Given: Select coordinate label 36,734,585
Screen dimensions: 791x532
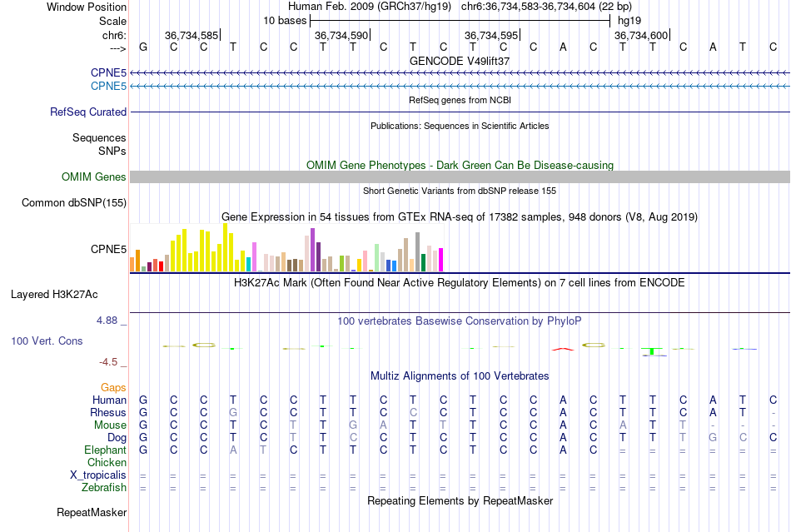Looking at the screenshot, I should click(x=192, y=35).
